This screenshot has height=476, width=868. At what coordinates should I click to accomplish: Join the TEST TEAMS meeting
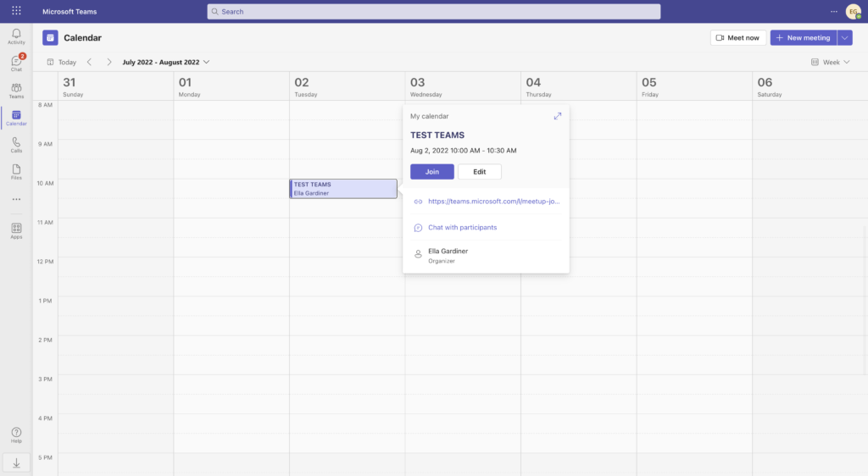tap(431, 171)
